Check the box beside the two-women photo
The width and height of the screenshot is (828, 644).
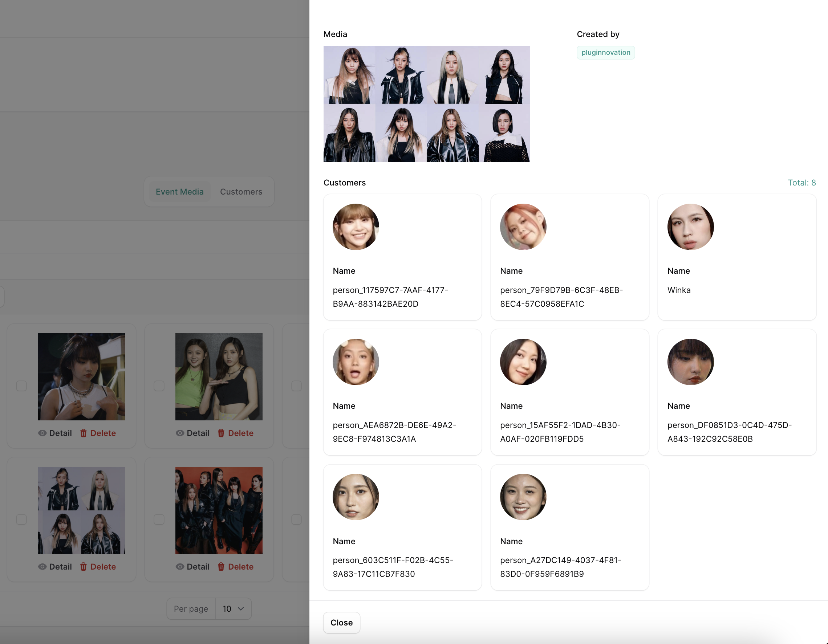tap(159, 386)
